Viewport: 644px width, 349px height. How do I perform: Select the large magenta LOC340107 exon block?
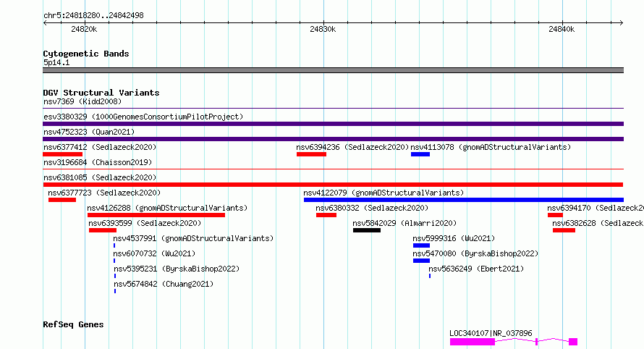(x=473, y=342)
